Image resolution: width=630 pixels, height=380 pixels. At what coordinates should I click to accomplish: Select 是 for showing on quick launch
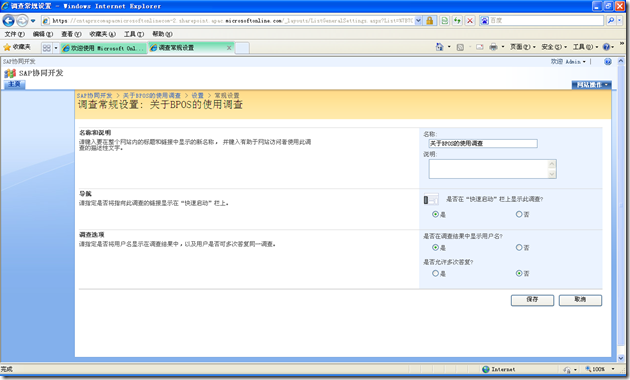[435, 214]
